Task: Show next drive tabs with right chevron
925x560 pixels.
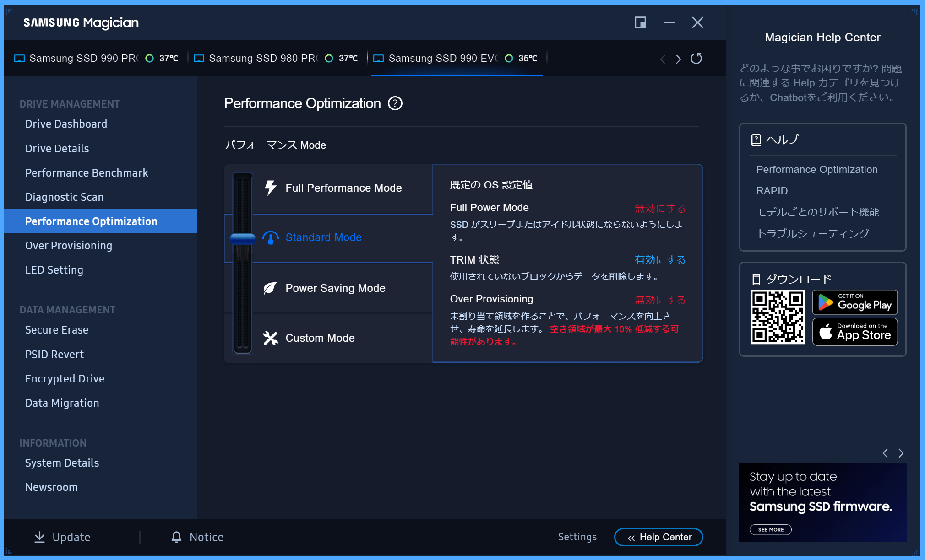Action: (x=678, y=59)
